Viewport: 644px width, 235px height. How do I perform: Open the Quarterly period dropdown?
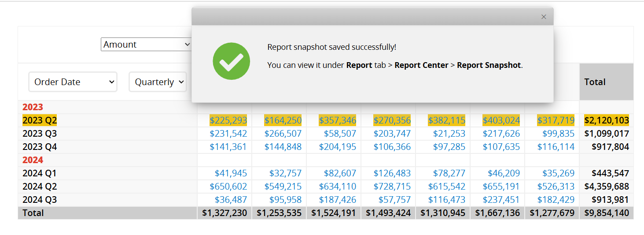(x=158, y=82)
